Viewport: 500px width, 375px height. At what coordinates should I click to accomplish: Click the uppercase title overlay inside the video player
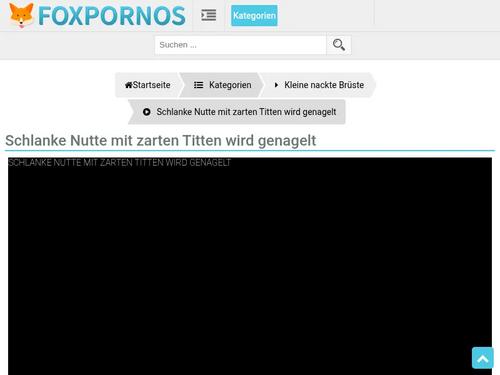(119, 163)
